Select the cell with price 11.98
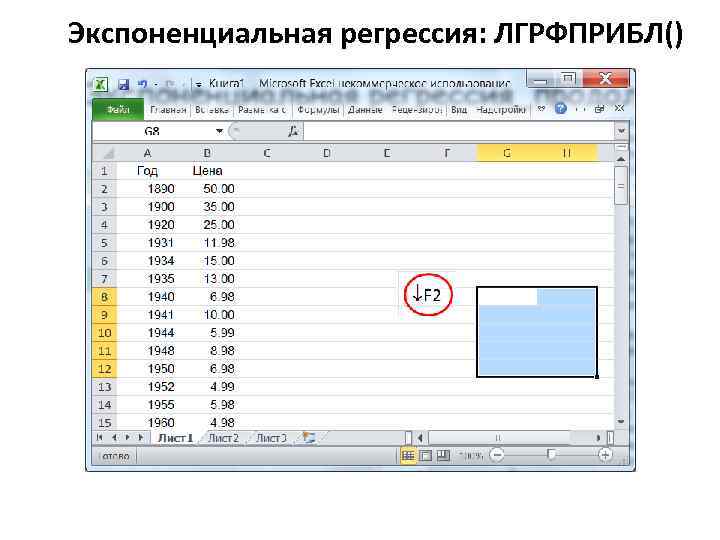The height and width of the screenshot is (540, 720). (207, 243)
